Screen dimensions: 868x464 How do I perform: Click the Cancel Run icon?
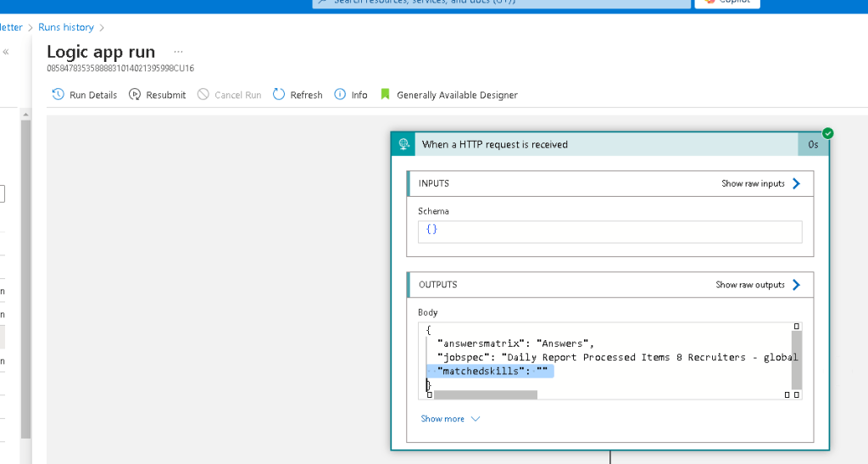click(x=203, y=94)
